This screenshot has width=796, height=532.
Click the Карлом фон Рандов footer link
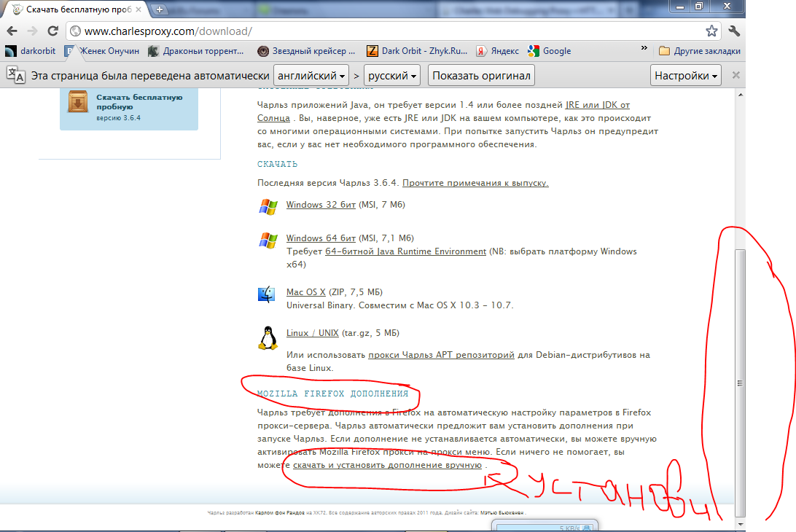(x=280, y=513)
